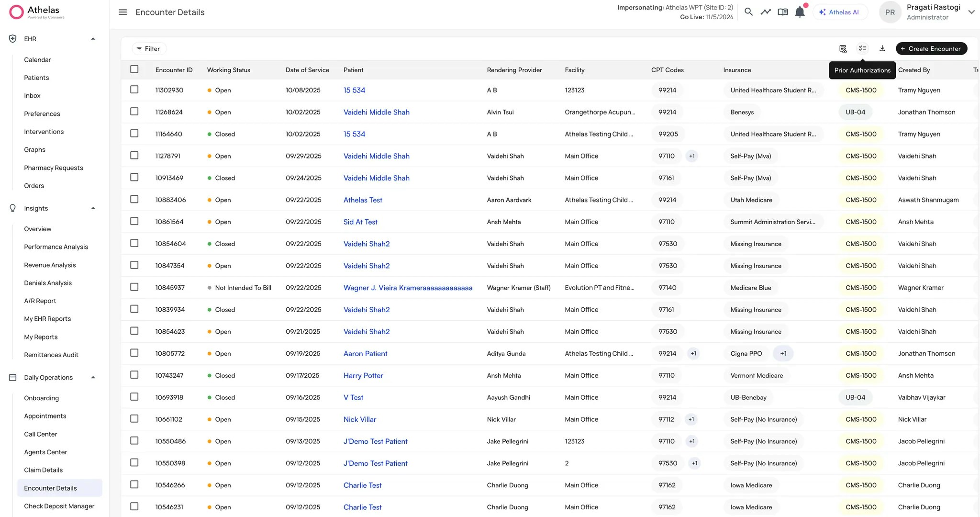Image resolution: width=980 pixels, height=517 pixels.
Task: Open the notifications bell
Action: [800, 12]
